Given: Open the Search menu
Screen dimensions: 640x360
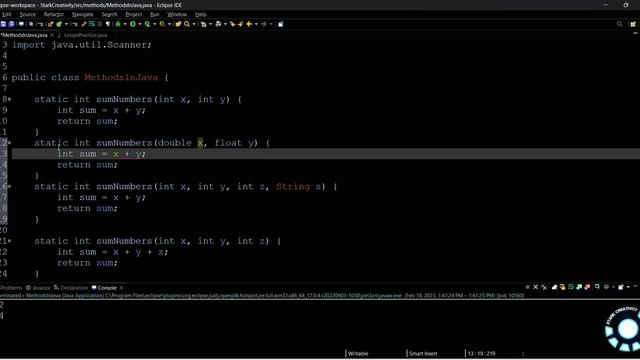Looking at the screenshot, I should pos(109,14).
